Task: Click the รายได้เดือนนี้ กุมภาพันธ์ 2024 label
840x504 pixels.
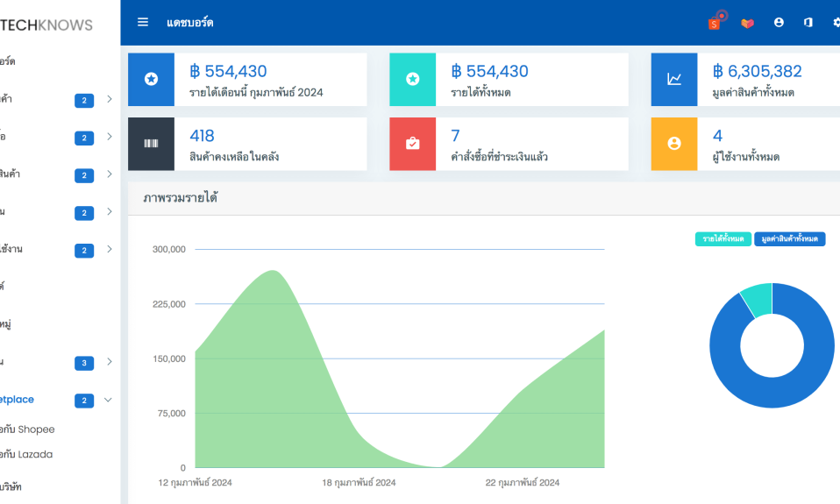Action: point(256,93)
